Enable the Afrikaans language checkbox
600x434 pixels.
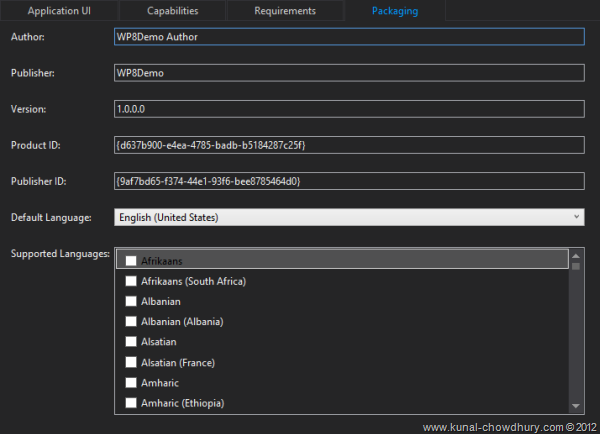(x=131, y=261)
